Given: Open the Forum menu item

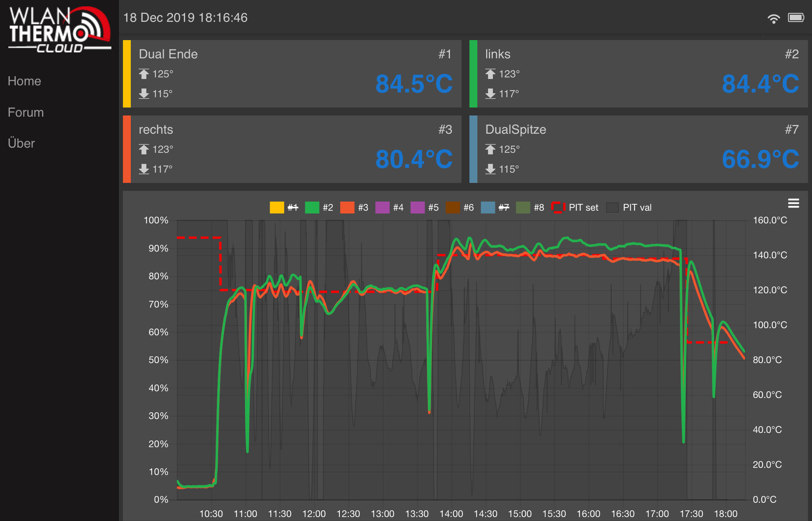Looking at the screenshot, I should tap(26, 112).
